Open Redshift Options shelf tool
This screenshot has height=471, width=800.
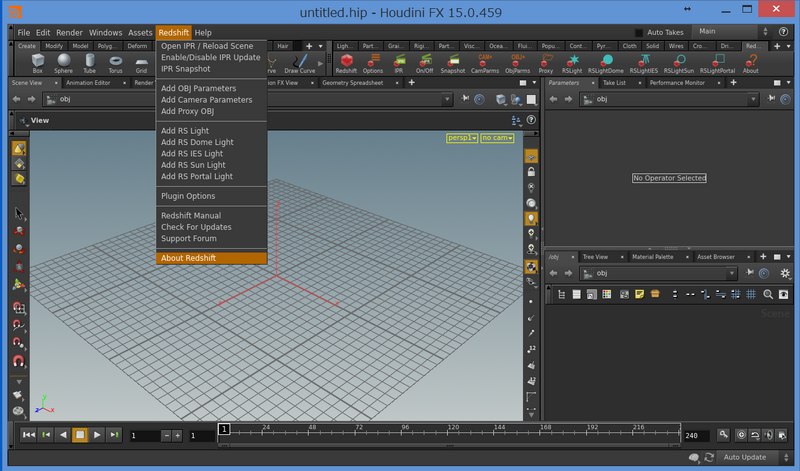(373, 63)
